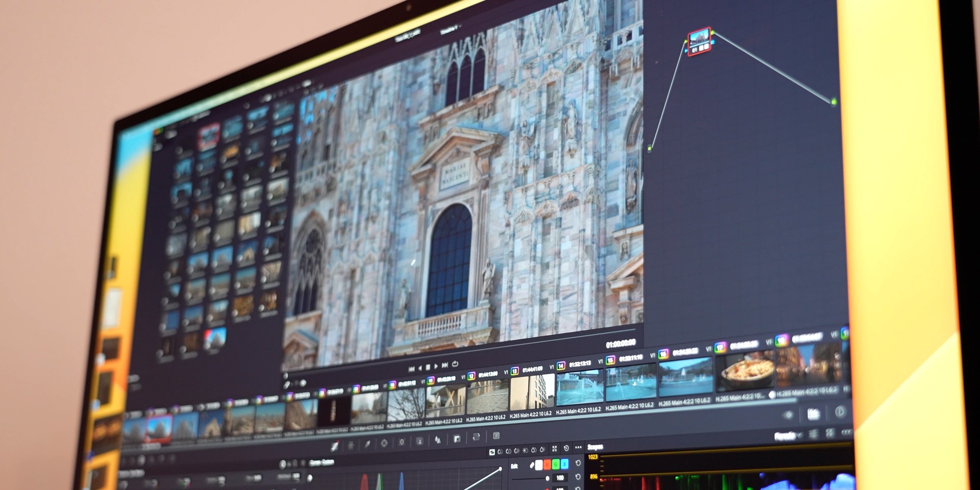Jump to the first frame button
Screen dimensions: 980x490
coord(411,369)
